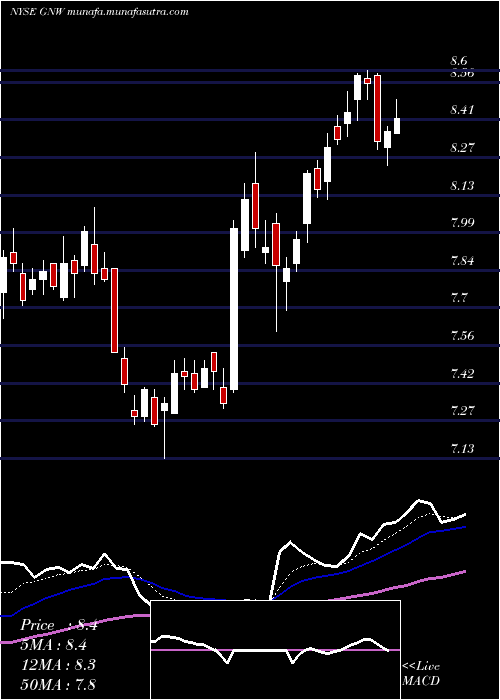Click the 5MA : 8.4 readout
Screen dimensions: 500x700
click(x=53, y=645)
